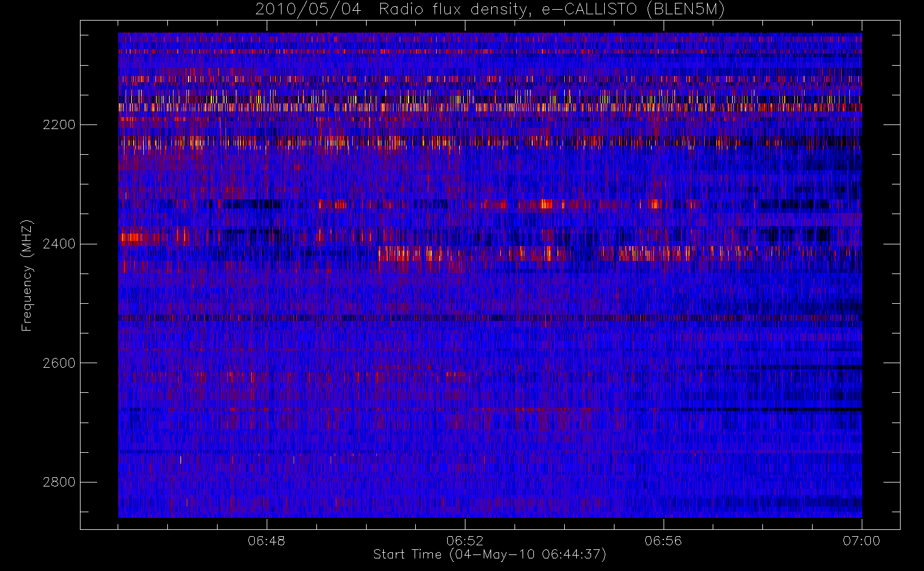The width and height of the screenshot is (924, 571).
Task: Click the 2200 frequency tick label
Action: click(x=59, y=124)
